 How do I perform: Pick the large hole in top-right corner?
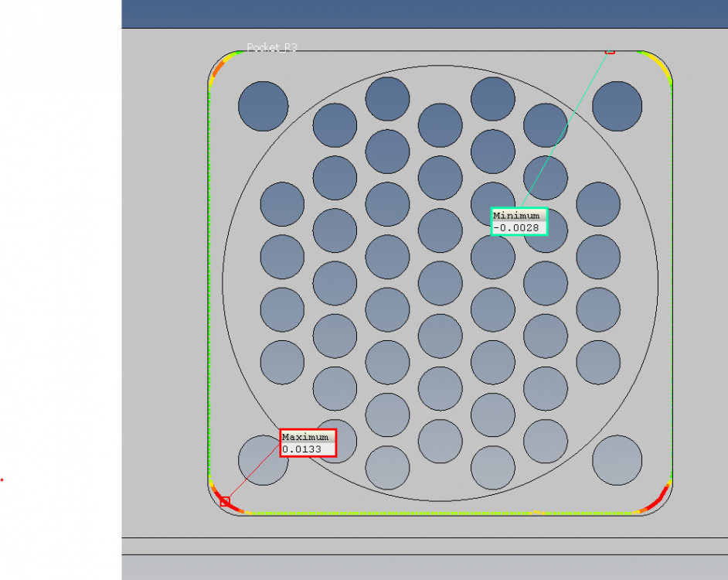tap(617, 106)
